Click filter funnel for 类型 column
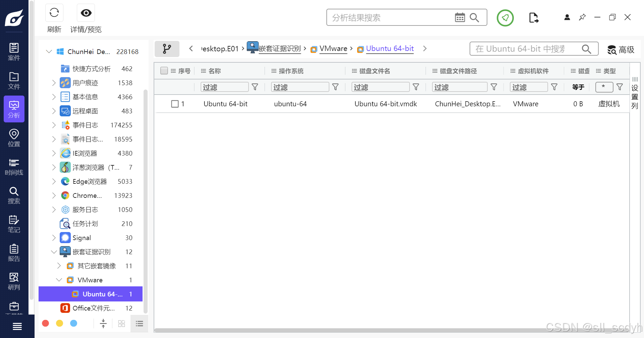Screen dimensions: 644x338 [620, 87]
